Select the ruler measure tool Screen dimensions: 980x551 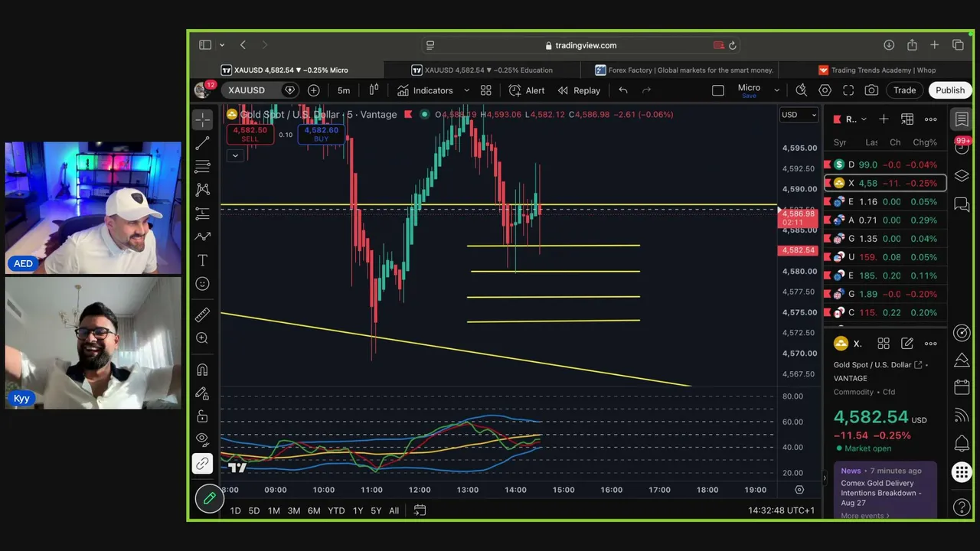[202, 315]
